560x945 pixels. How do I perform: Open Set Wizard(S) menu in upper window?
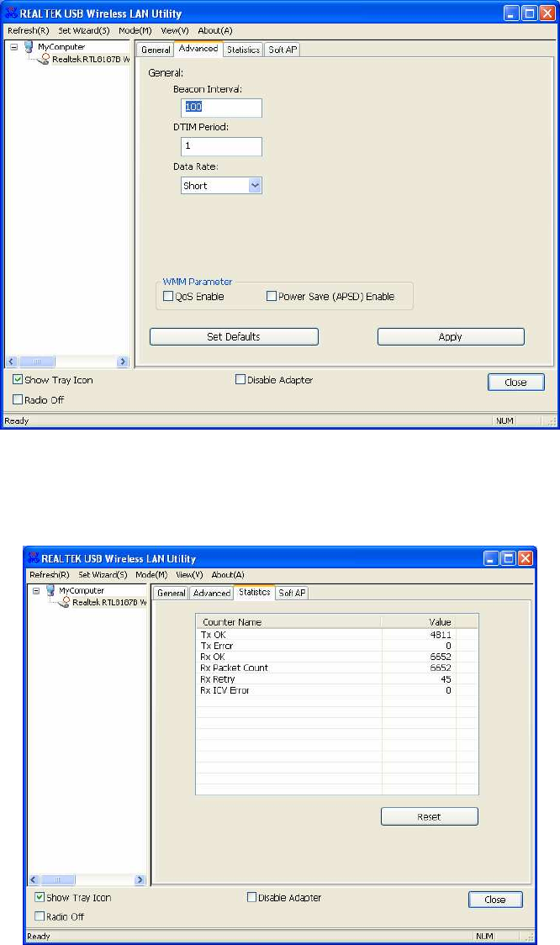[84, 31]
